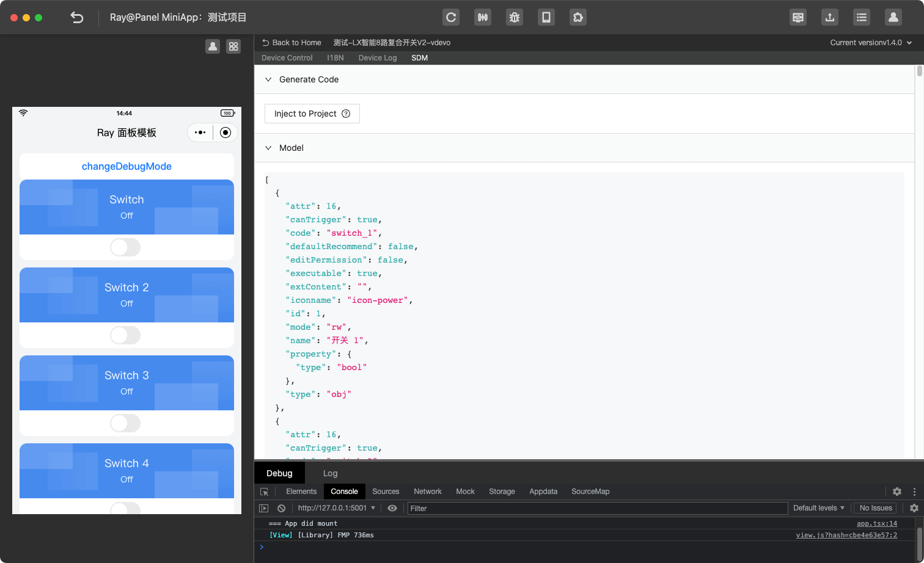Toggle the Switch 2 control
The image size is (924, 563).
point(125,335)
